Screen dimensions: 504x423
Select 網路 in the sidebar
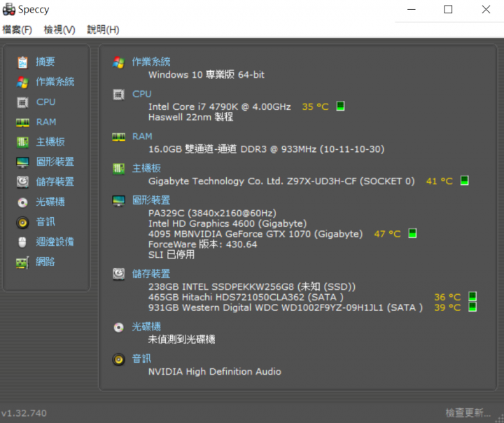tap(45, 262)
